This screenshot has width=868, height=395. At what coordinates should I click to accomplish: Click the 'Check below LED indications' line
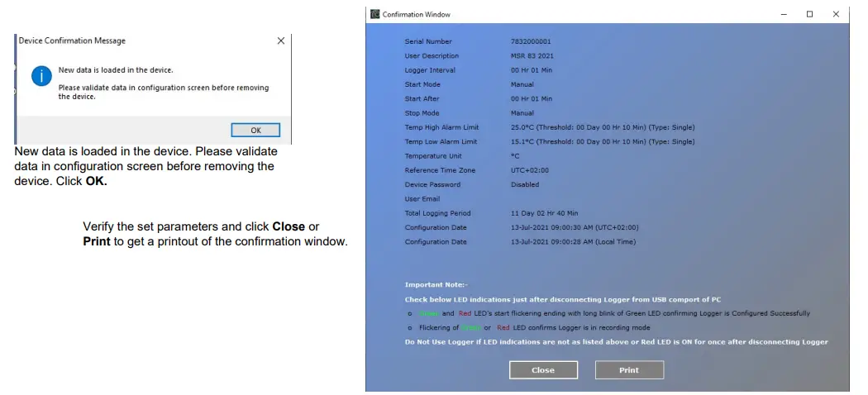click(x=562, y=299)
